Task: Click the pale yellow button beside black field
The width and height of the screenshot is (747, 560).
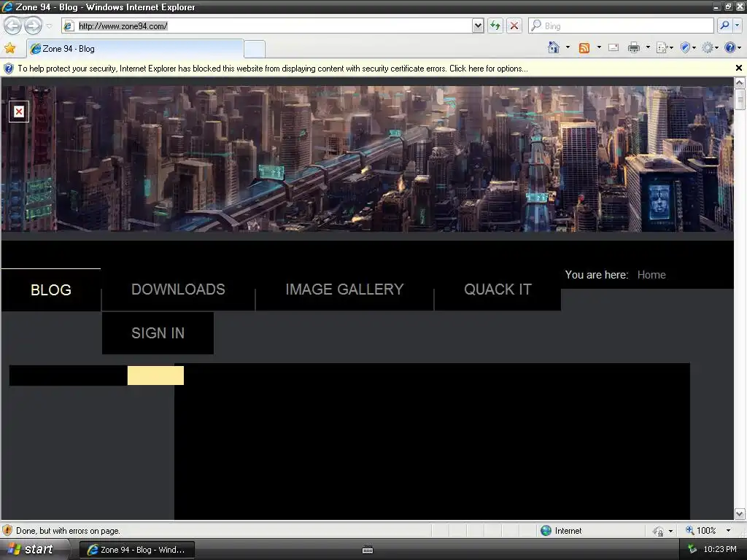Action: click(155, 376)
